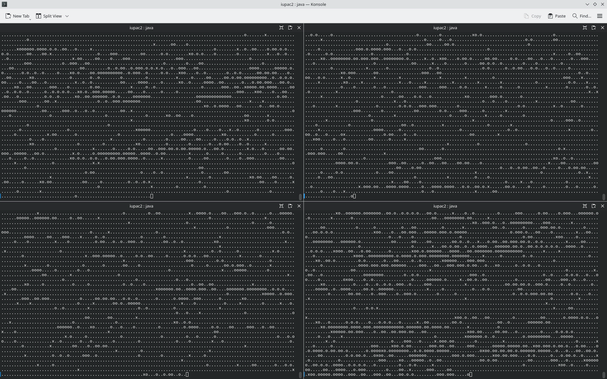
Task: Close the top-right terminal pane
Action: (602, 27)
